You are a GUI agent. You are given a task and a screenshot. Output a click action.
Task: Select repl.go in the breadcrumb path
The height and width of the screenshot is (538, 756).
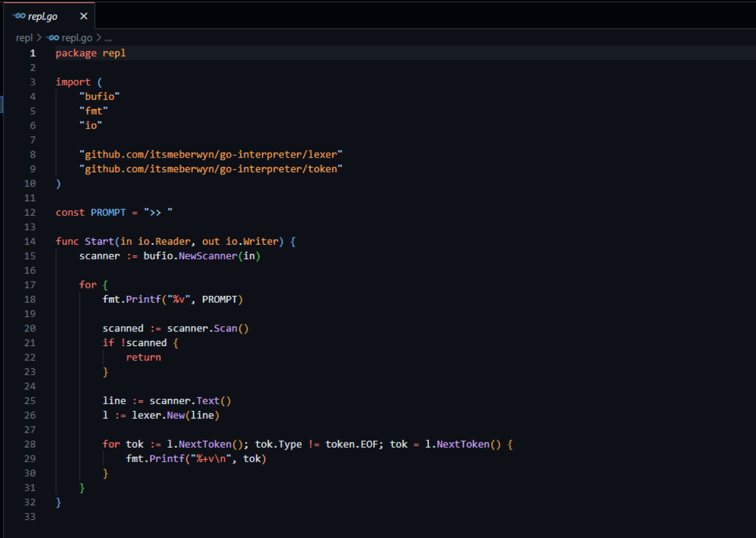75,37
